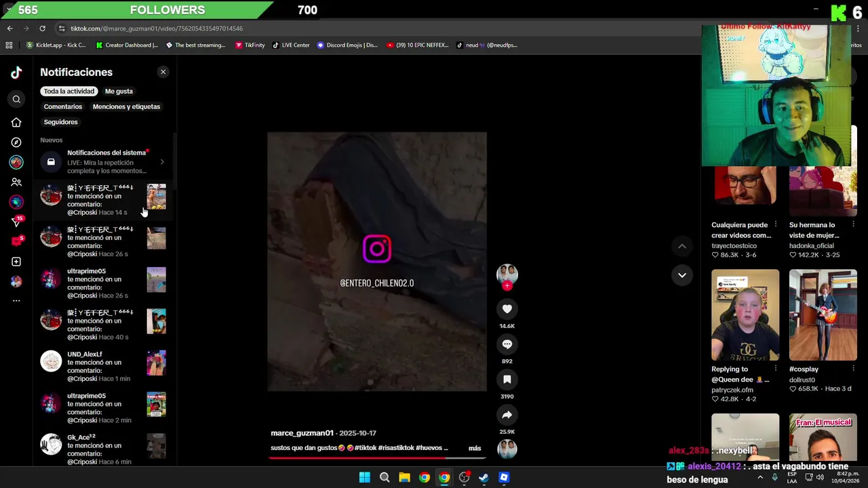Open the video thumbnail on the Hace 14 s notification

pyautogui.click(x=156, y=197)
